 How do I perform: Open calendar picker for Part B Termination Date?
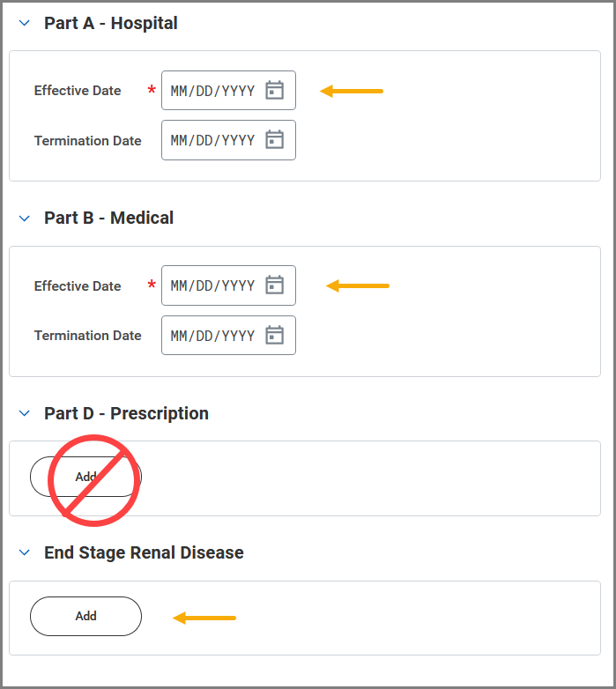[275, 336]
